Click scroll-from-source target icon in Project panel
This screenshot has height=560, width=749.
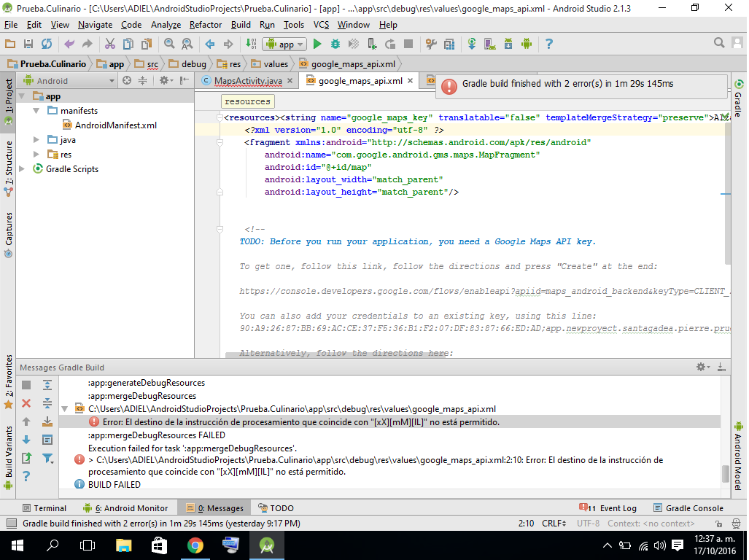pyautogui.click(x=127, y=81)
